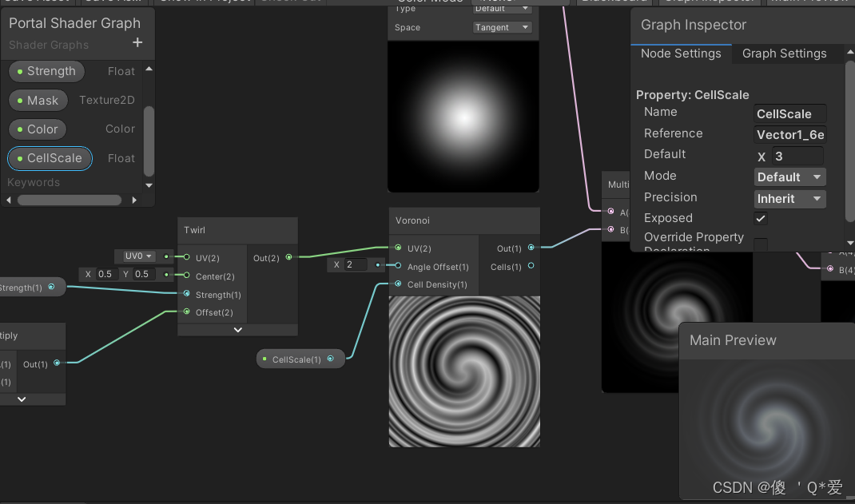
Task: Click the radial gradient node preview
Action: coord(463,117)
